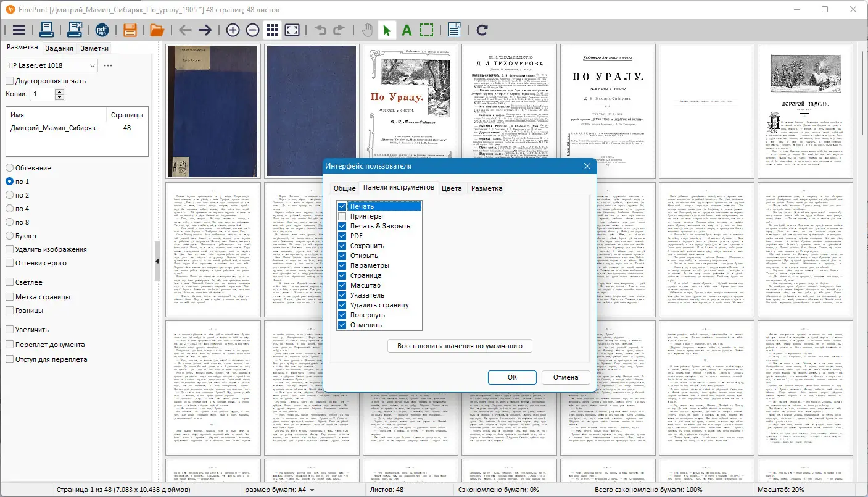Image resolution: width=868 pixels, height=497 pixels.
Task: Redo the action in toolbar
Action: click(x=339, y=30)
